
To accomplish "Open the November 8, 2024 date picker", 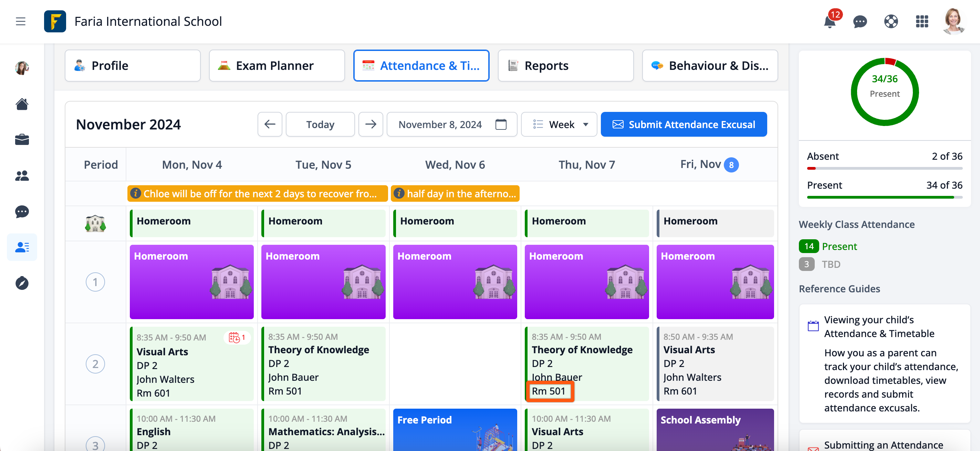I will click(451, 124).
